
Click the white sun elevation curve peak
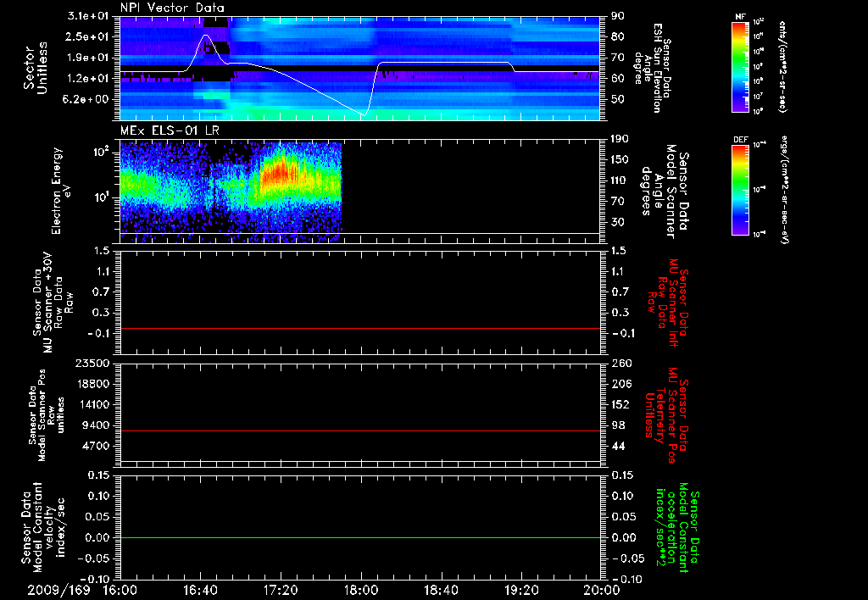[206, 36]
